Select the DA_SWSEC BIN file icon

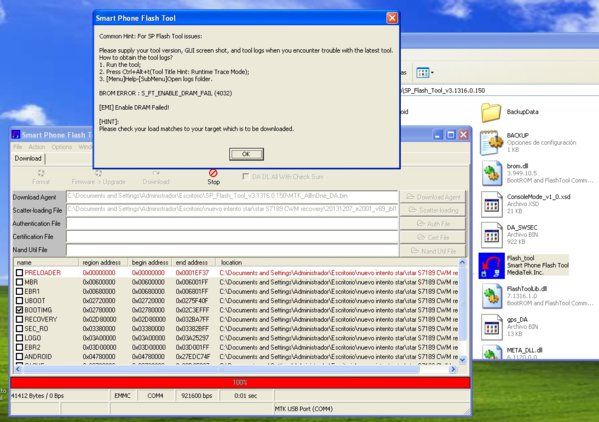[492, 234]
